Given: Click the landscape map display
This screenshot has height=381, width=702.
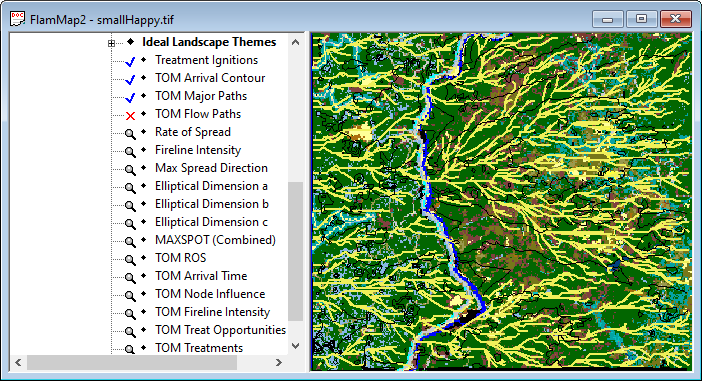Looking at the screenshot, I should click(501, 201).
